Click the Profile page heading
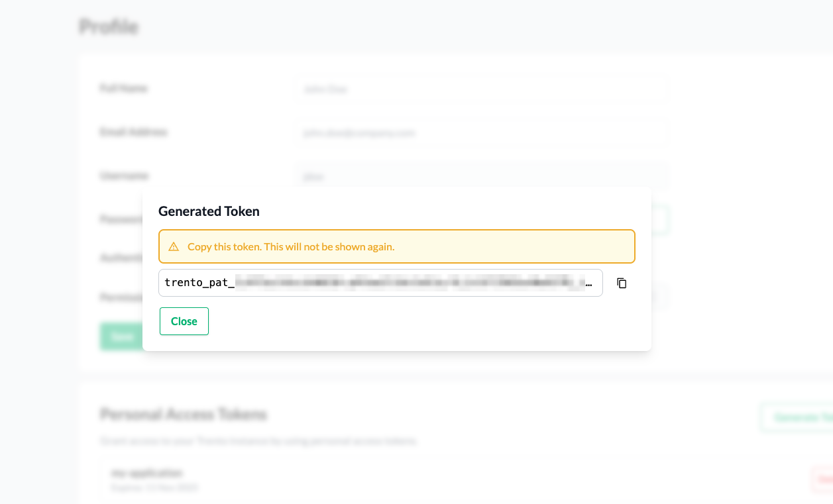This screenshot has height=504, width=833. [109, 26]
